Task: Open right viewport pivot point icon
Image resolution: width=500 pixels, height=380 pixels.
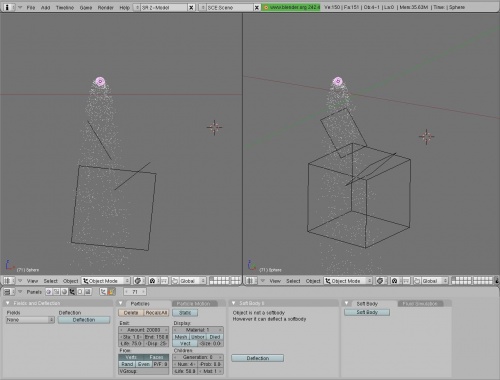Action: coord(395,281)
